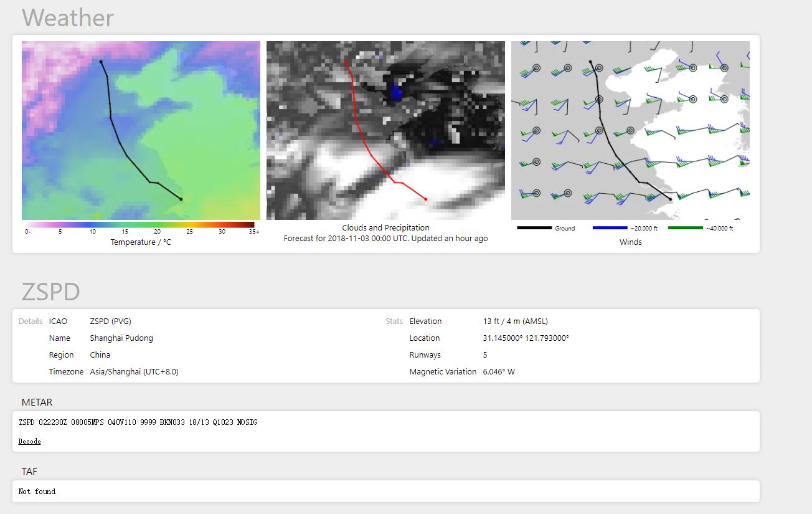Click the 'ZSPD' section heading
The height and width of the screenshot is (514, 812).
[x=51, y=292]
